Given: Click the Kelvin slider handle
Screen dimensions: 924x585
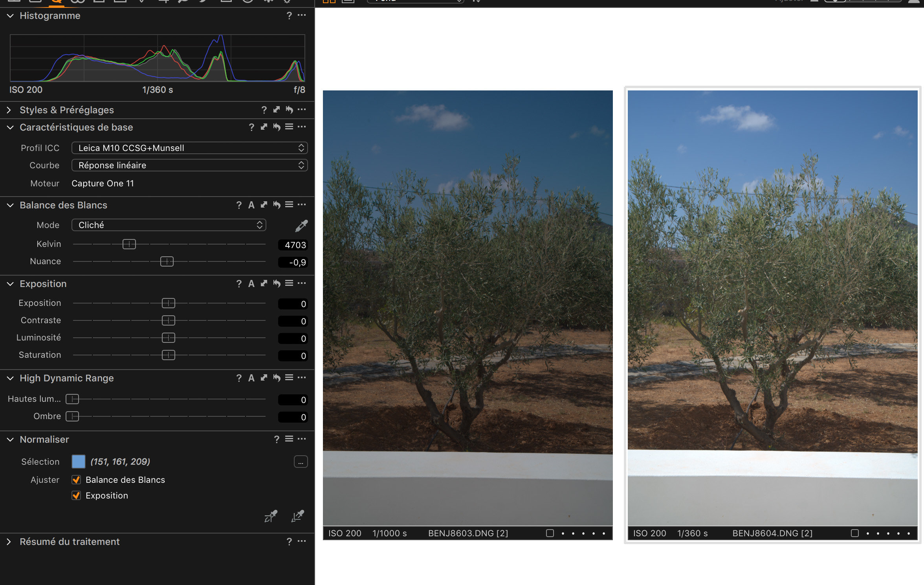Looking at the screenshot, I should coord(129,244).
